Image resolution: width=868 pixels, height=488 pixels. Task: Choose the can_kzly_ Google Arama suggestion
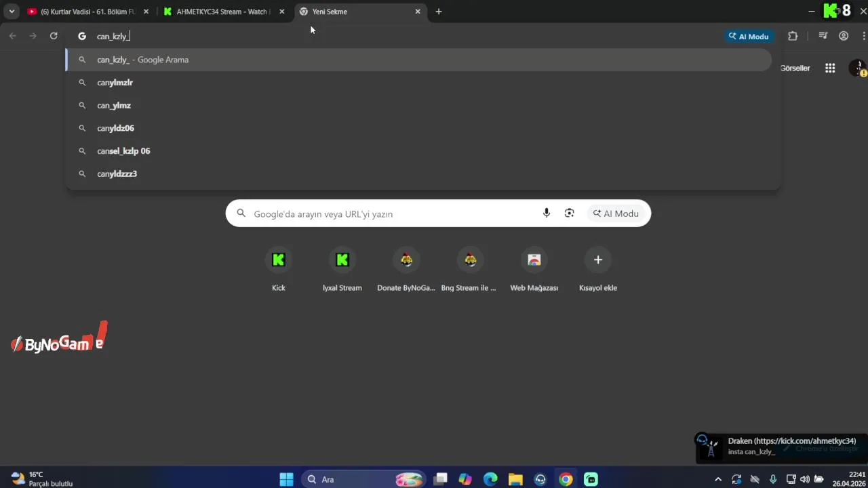point(418,60)
